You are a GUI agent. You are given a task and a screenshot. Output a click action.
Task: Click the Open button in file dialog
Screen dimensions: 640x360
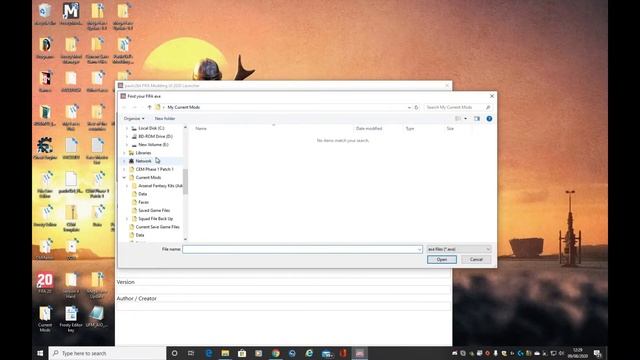[442, 260]
